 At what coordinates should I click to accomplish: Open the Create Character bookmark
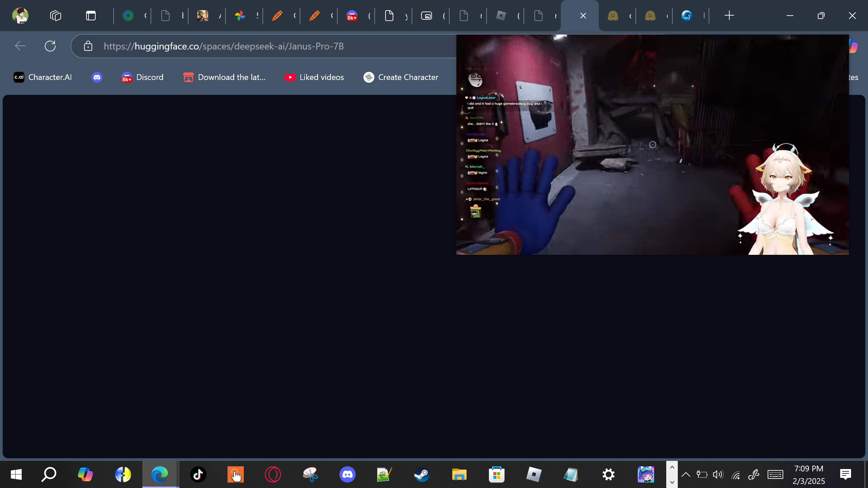[x=401, y=77]
